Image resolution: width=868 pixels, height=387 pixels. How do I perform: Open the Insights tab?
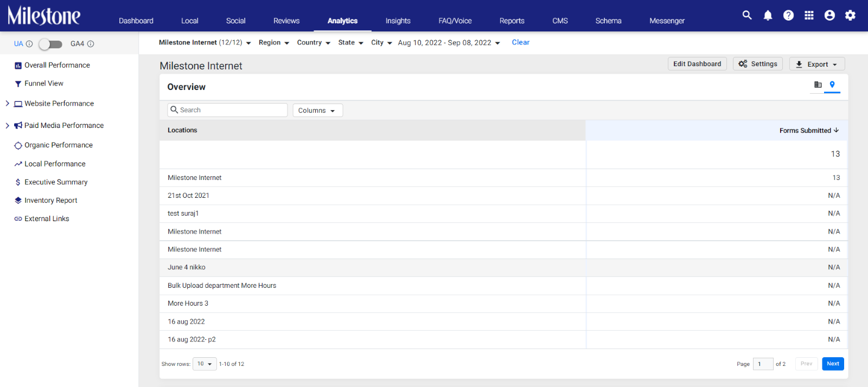point(398,21)
